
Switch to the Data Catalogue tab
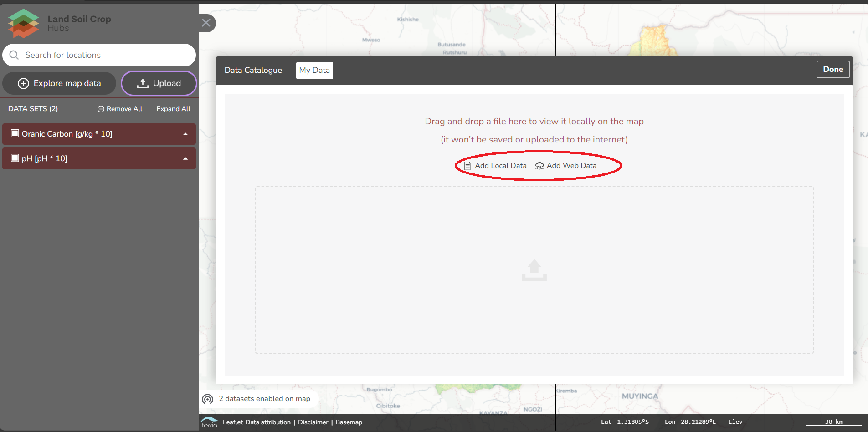[253, 70]
